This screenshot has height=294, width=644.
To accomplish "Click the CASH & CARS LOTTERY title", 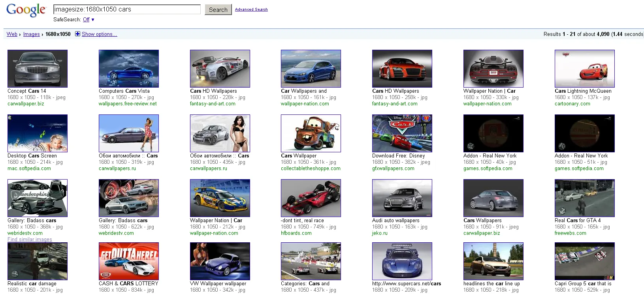I will [128, 284].
